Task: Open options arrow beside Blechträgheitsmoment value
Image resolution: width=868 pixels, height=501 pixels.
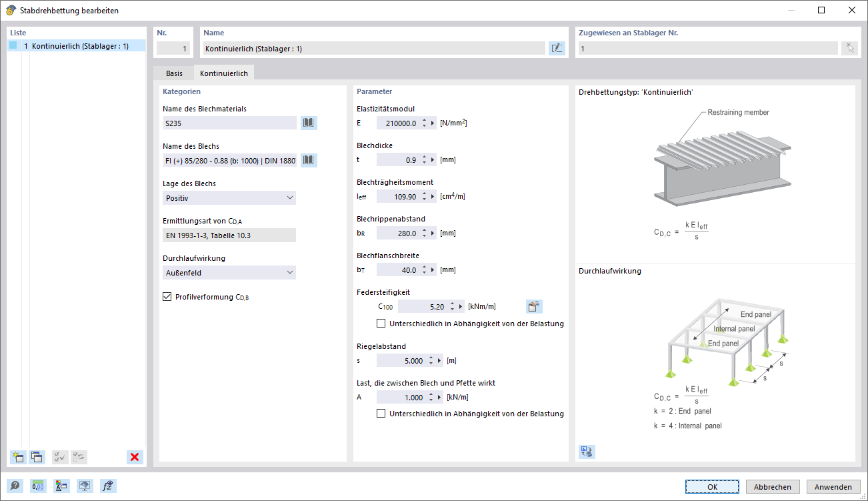Action: point(433,196)
